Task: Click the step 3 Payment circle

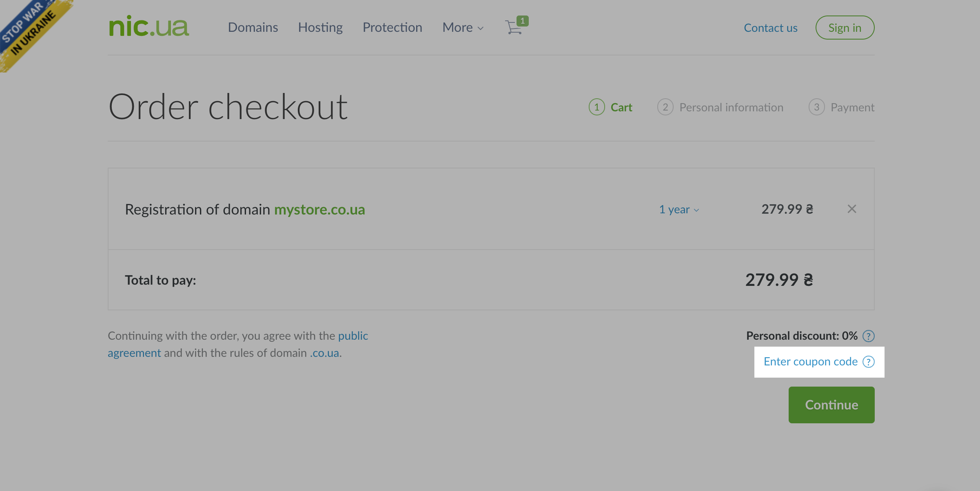Action: click(x=816, y=107)
